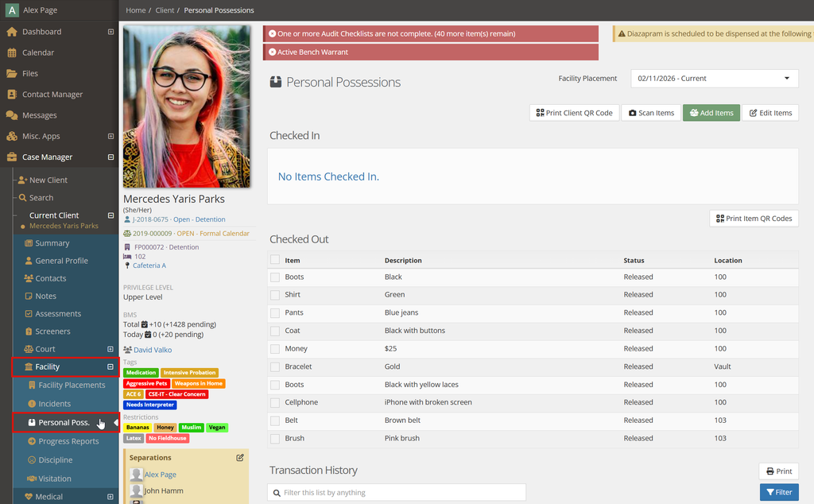The image size is (814, 504).
Task: Toggle the select-all checkbox in Checked Out header
Action: point(275,259)
